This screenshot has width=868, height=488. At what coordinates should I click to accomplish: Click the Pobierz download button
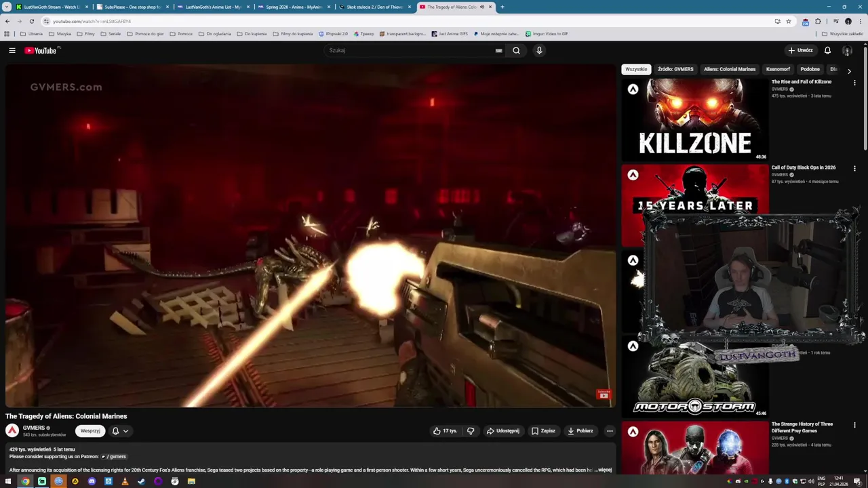coord(580,430)
